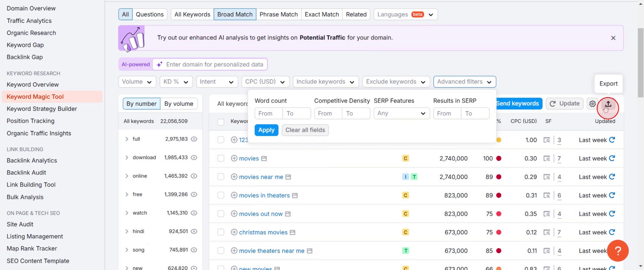644x270 pixels.
Task: Open keyword details icon beside christmas movies
Action: tap(292, 233)
